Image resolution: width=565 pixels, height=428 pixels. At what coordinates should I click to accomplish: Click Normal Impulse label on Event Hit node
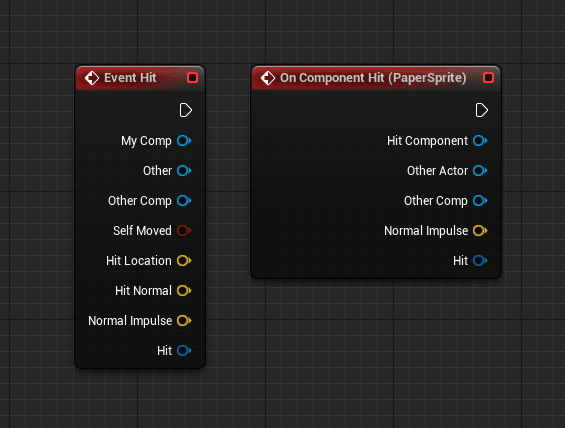click(130, 321)
